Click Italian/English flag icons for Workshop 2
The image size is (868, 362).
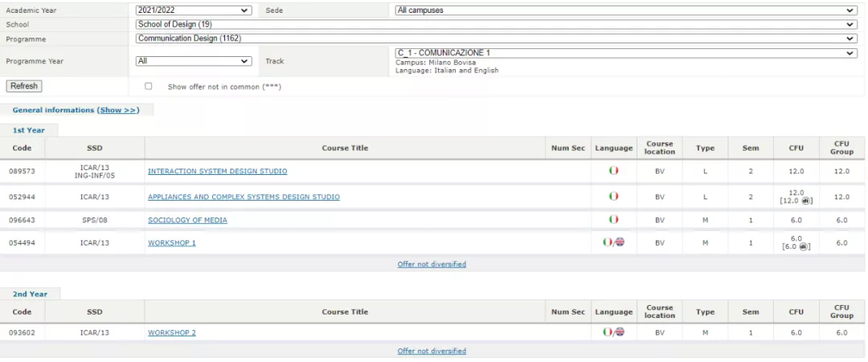pos(613,332)
